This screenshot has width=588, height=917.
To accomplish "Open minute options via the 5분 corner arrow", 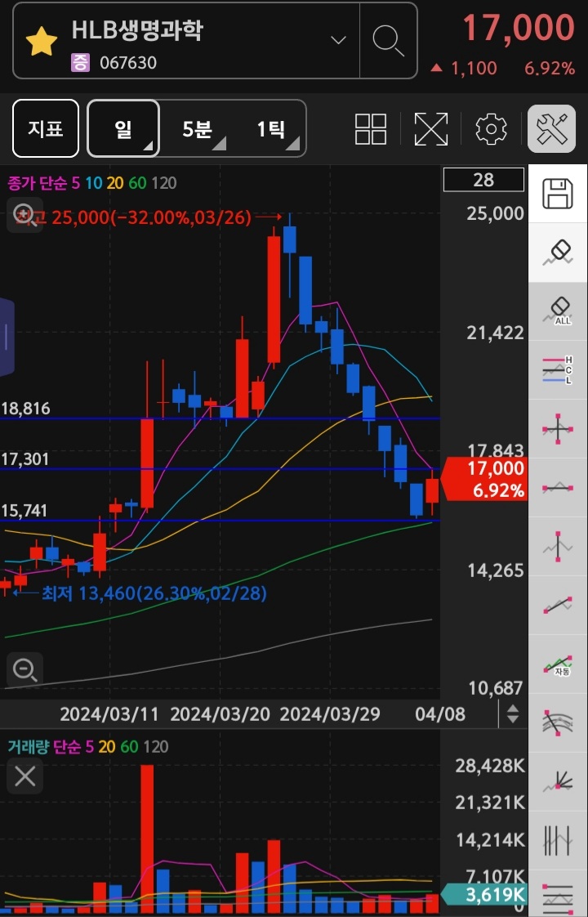I will coord(219,143).
